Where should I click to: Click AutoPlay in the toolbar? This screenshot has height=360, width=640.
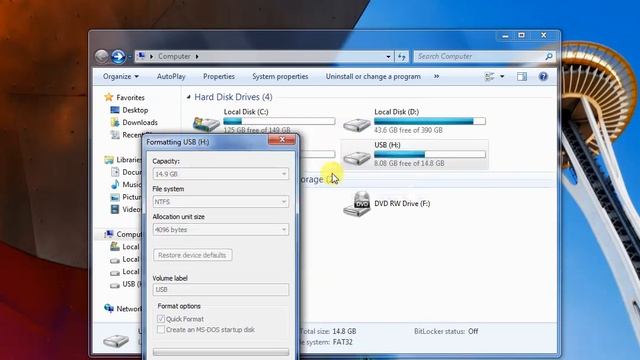(x=171, y=76)
